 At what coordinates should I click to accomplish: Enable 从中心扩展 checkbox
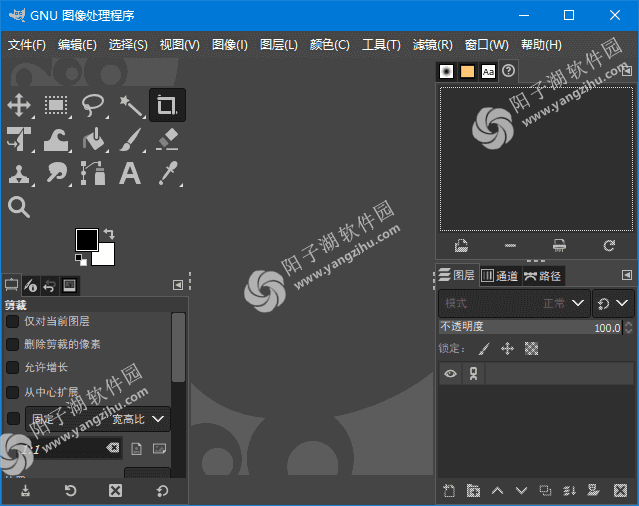(13, 392)
